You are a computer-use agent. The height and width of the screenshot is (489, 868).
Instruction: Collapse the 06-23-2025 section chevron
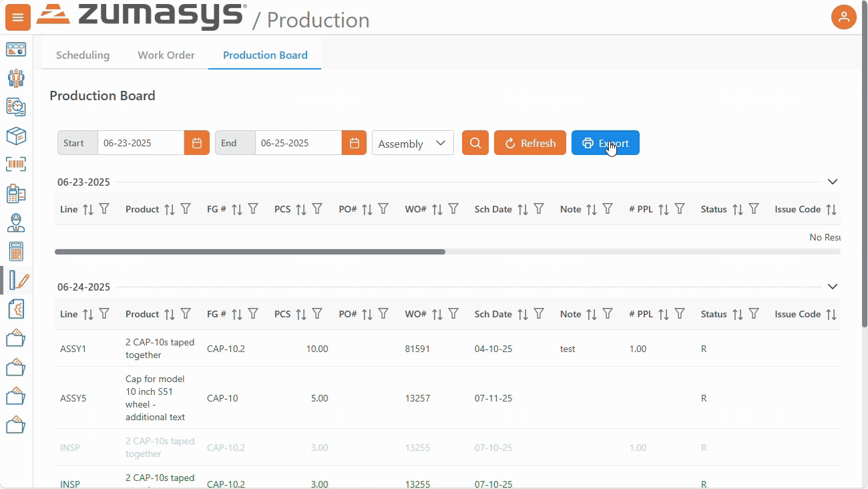[x=832, y=181]
